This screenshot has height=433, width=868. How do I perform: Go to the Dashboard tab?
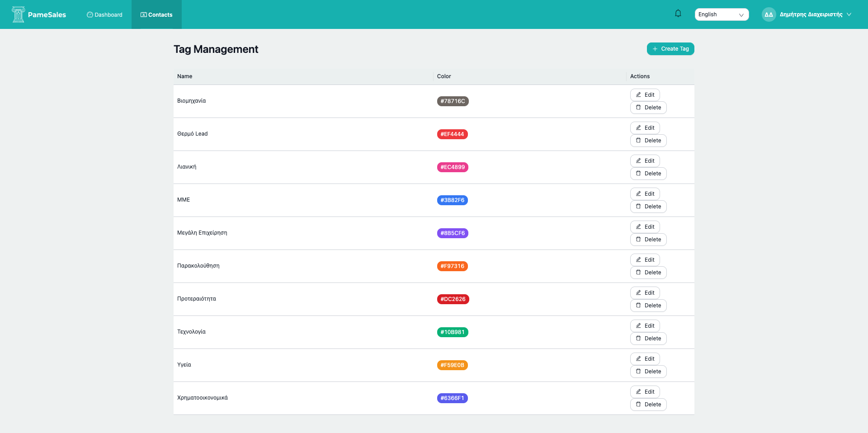[104, 15]
